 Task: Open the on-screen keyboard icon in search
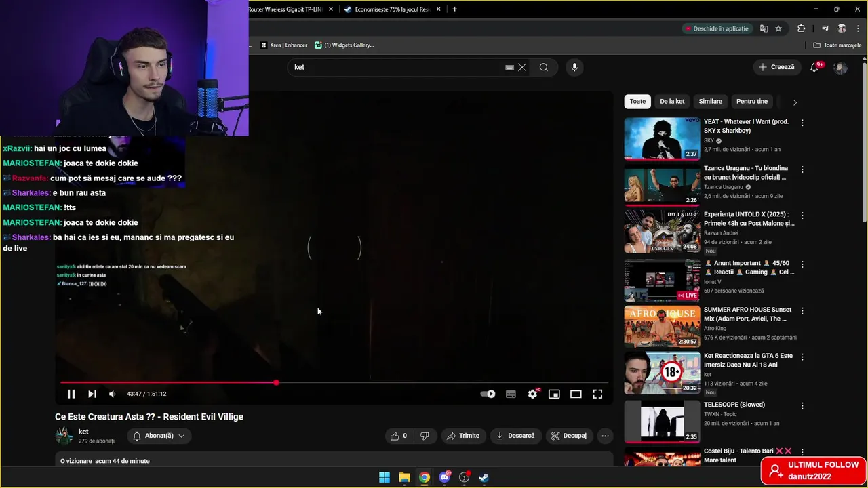pos(509,67)
